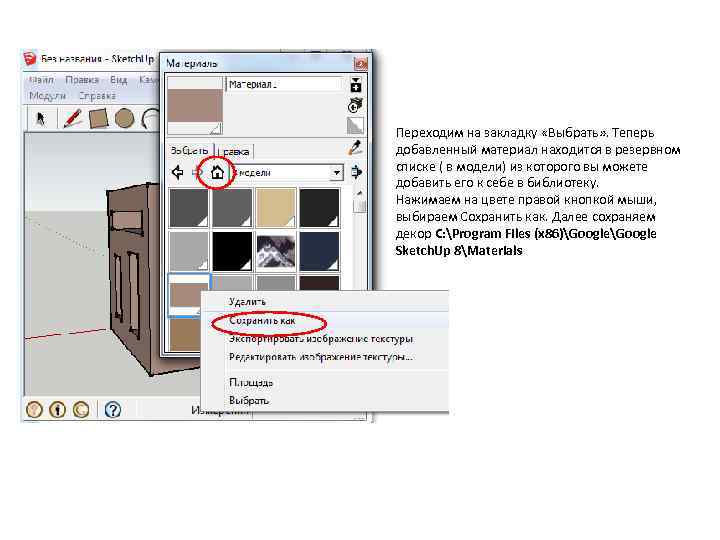Select the Pencil line tool

pos(72,118)
